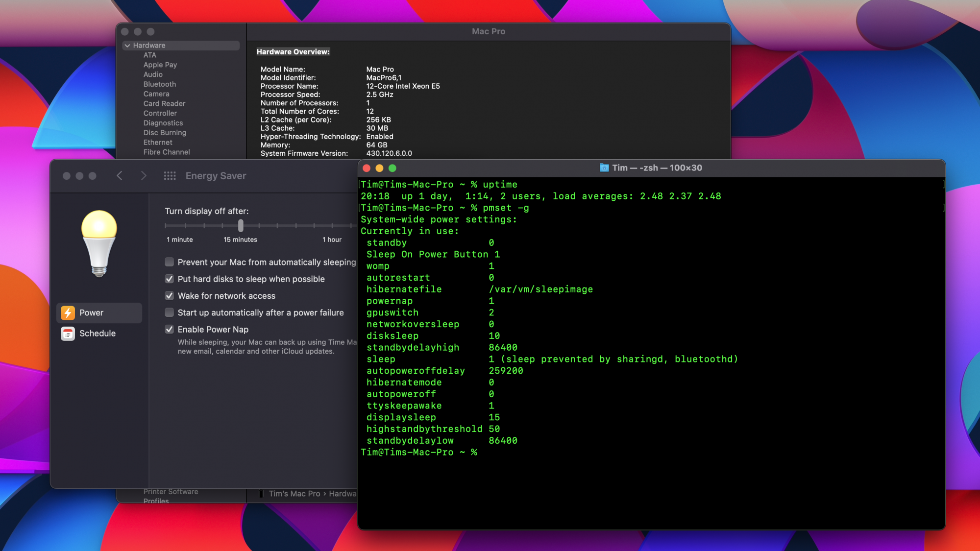
Task: Disable Wake for network access
Action: [x=170, y=296]
